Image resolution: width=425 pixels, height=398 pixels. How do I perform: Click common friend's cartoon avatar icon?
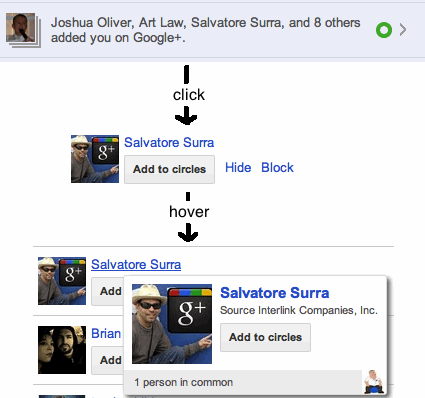click(x=374, y=382)
